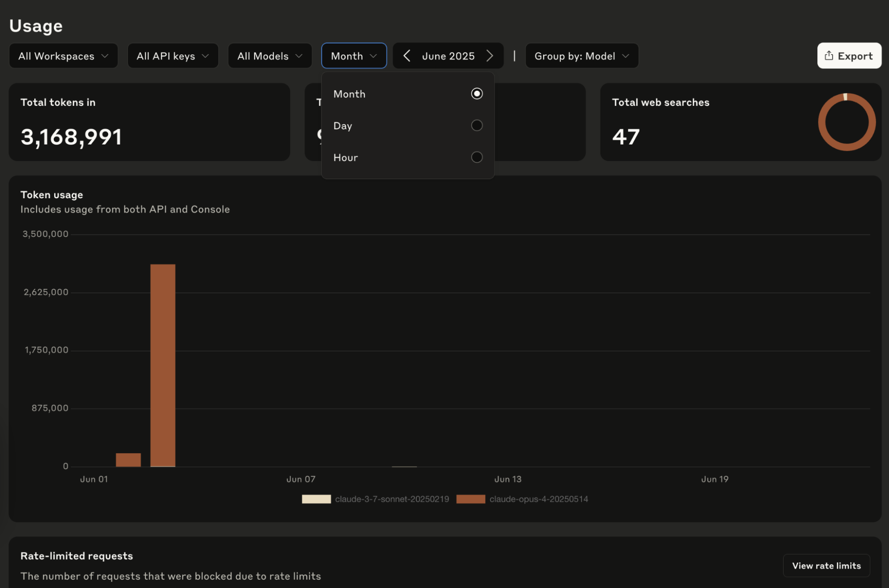
Task: Toggle the claude-3-7-sonnet legend swatch
Action: [316, 499]
